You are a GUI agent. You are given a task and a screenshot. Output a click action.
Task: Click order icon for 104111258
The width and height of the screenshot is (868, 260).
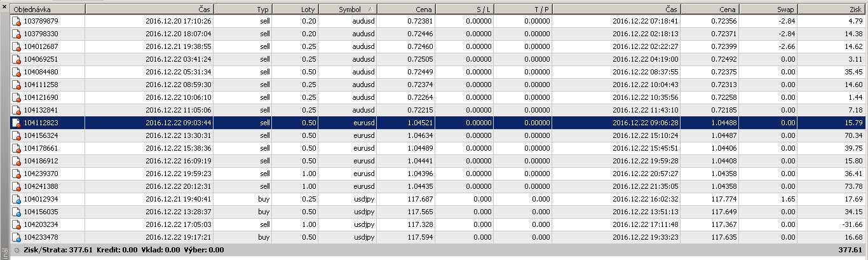[x=17, y=85]
